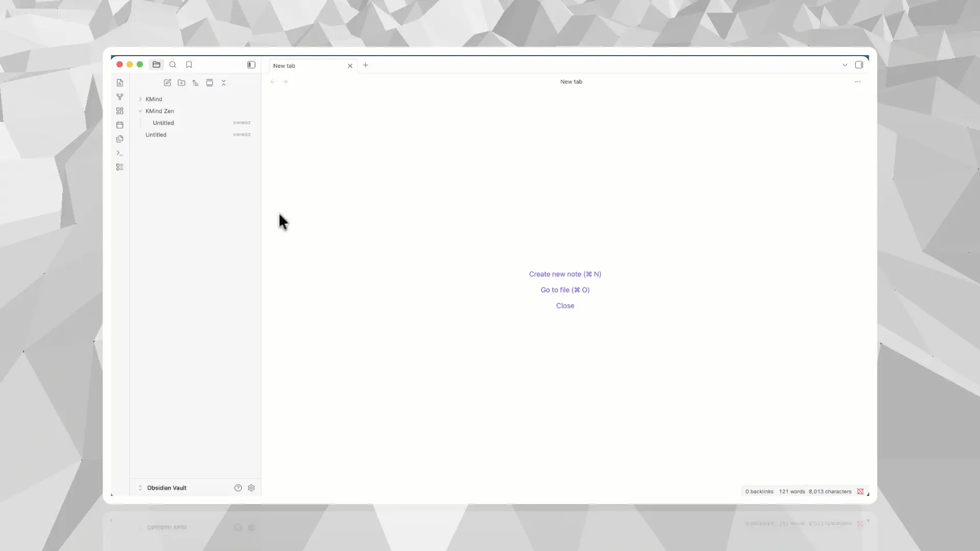Open the quick switcher ribbon icon
The image size is (980, 551).
point(120,83)
